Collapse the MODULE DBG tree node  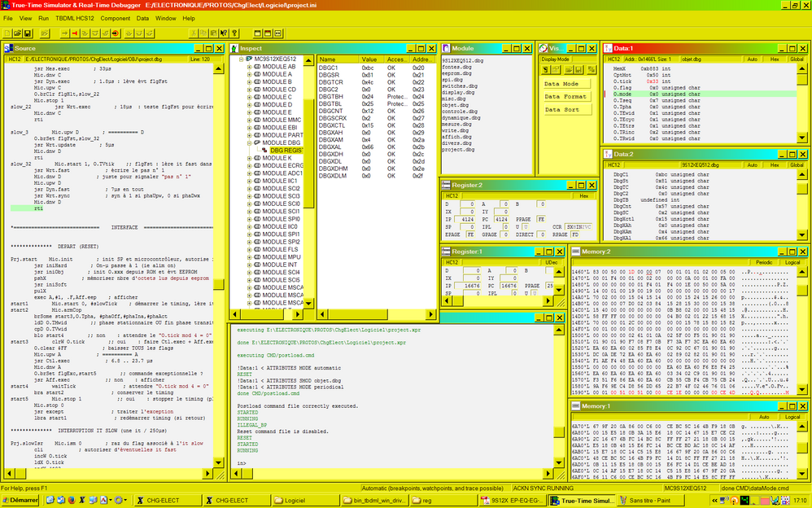click(249, 142)
